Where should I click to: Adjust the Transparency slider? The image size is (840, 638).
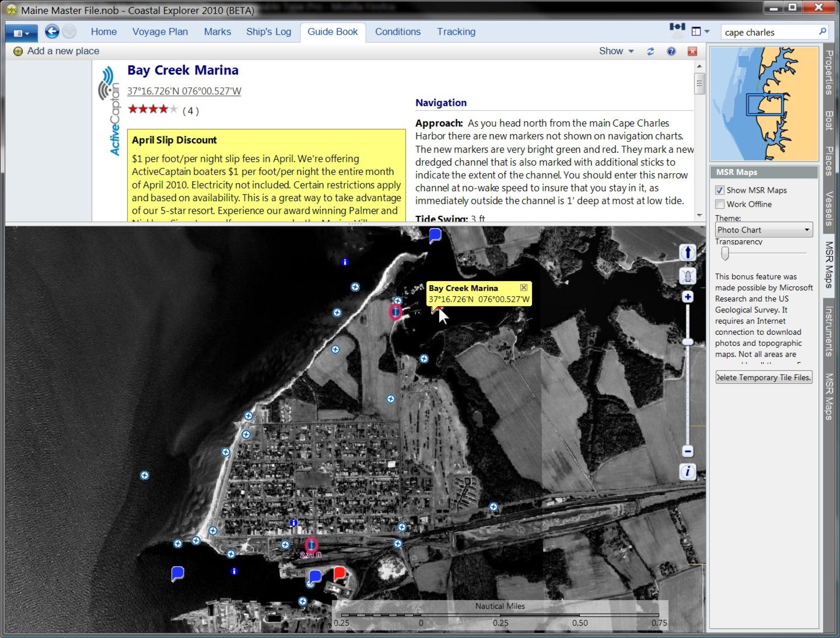725,253
